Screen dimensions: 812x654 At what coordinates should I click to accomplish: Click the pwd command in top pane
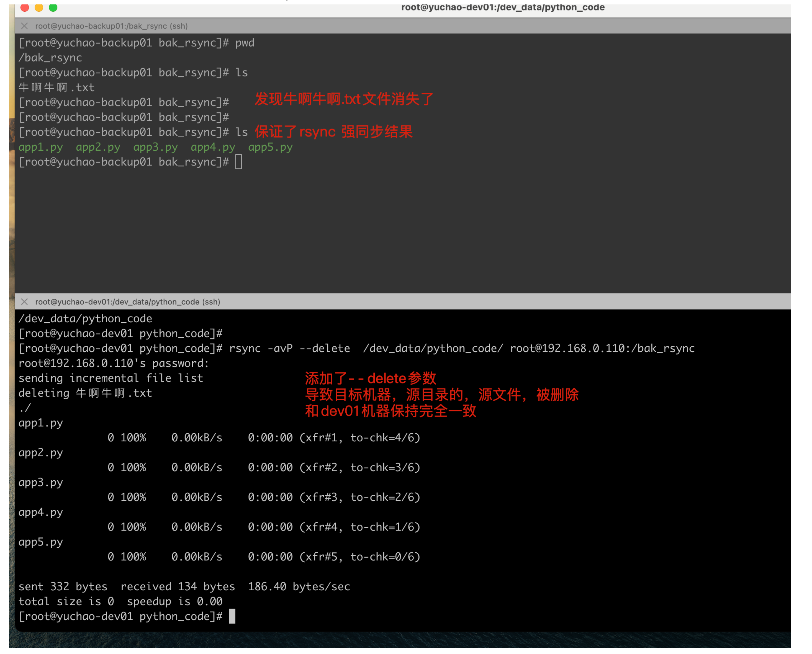(245, 43)
